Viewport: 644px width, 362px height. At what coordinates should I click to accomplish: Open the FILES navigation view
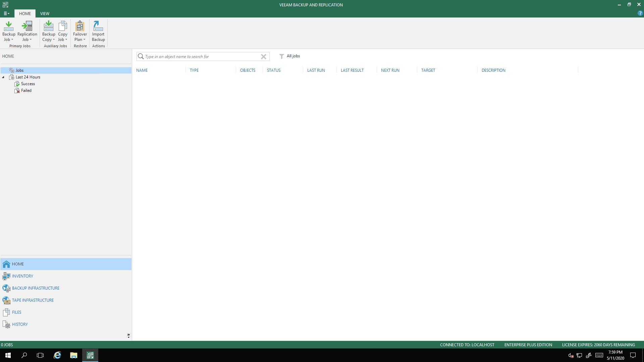tap(66, 312)
